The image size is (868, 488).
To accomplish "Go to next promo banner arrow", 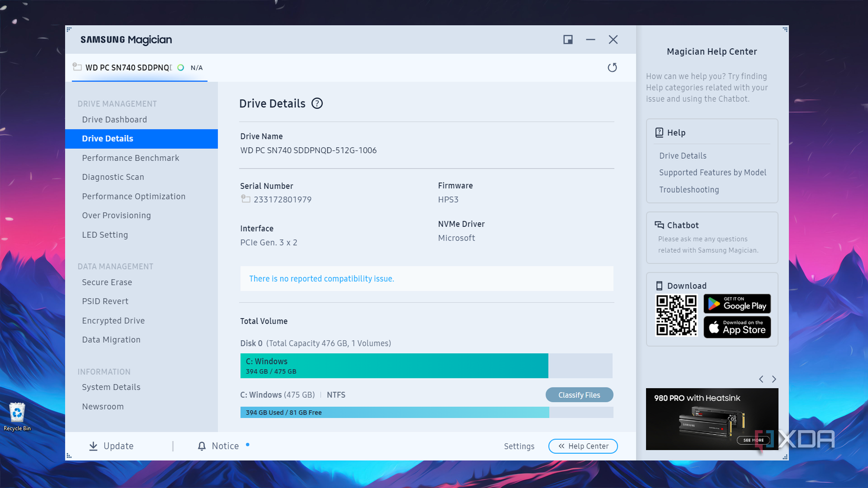I will (x=774, y=379).
